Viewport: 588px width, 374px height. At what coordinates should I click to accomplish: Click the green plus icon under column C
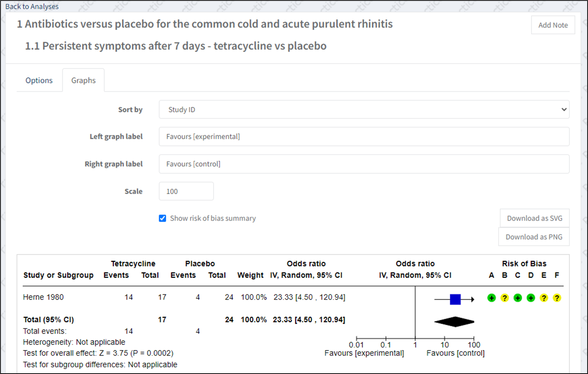[518, 298]
